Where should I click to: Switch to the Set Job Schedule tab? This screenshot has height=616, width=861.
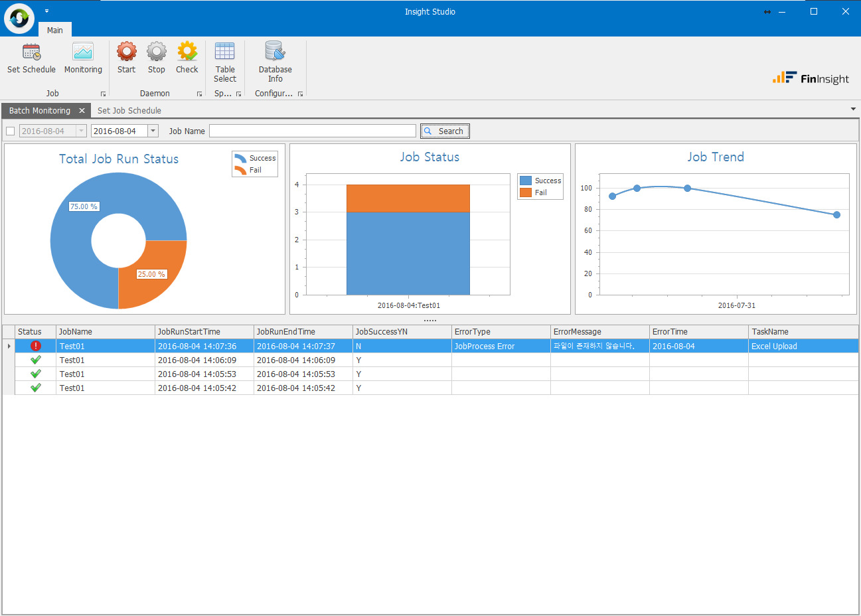click(x=129, y=111)
